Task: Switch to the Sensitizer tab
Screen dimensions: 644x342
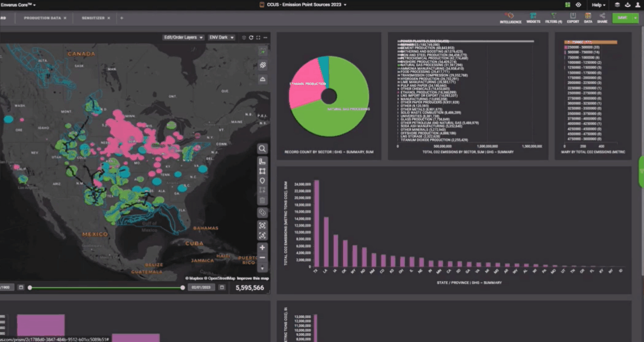Action: tap(93, 18)
